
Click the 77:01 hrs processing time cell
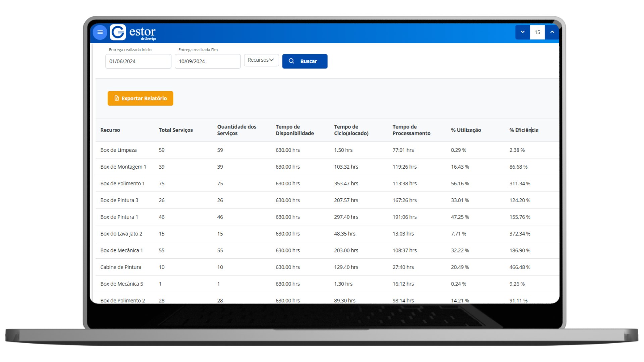[x=403, y=150]
